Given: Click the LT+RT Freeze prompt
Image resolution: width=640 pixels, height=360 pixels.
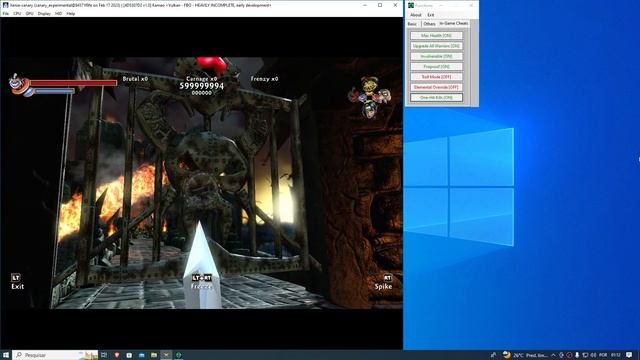Looking at the screenshot, I should [x=202, y=282].
